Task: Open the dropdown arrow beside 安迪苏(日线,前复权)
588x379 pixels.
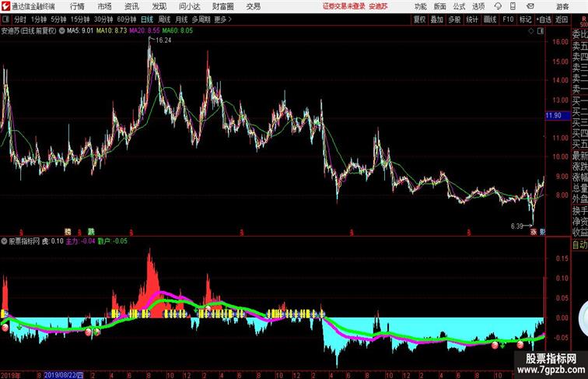Action: click(62, 31)
